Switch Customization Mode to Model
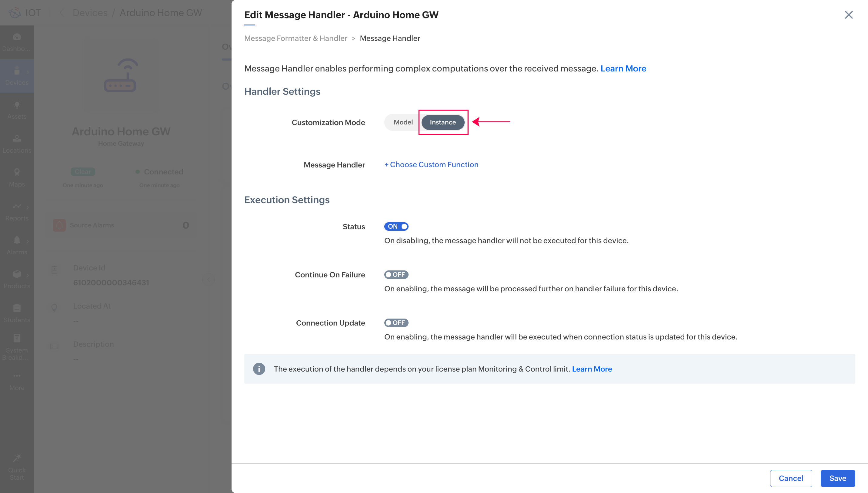 [403, 122]
